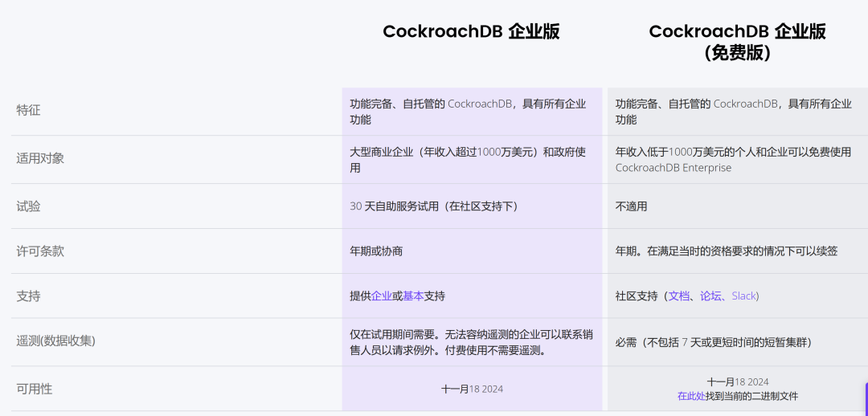Select the CockroachDB 企业版 (免费版) heading

(x=737, y=42)
